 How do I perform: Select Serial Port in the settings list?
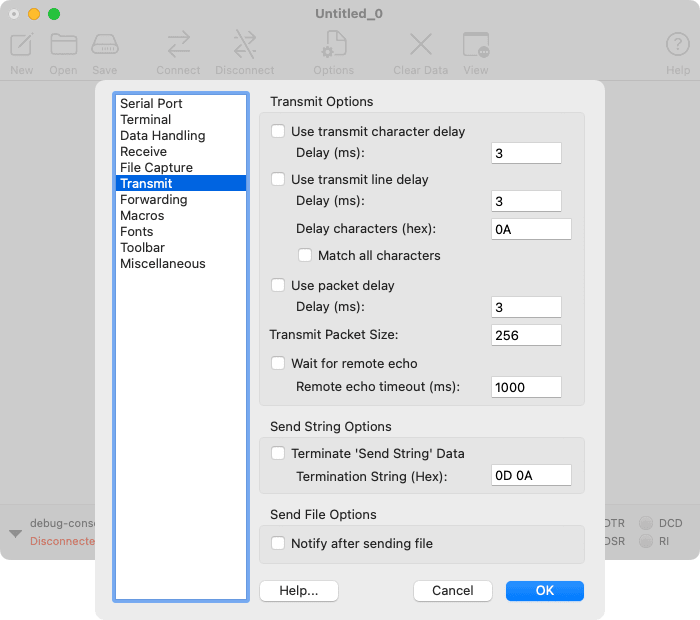point(151,103)
